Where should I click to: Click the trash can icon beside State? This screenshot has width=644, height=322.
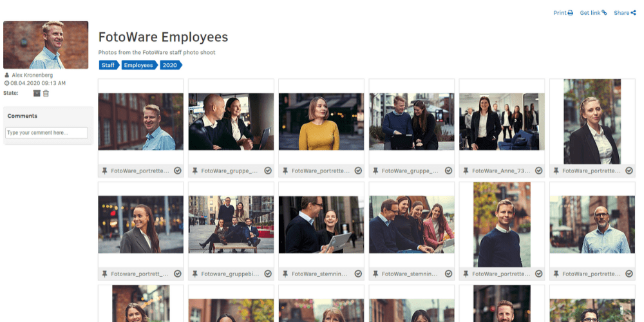coord(46,93)
